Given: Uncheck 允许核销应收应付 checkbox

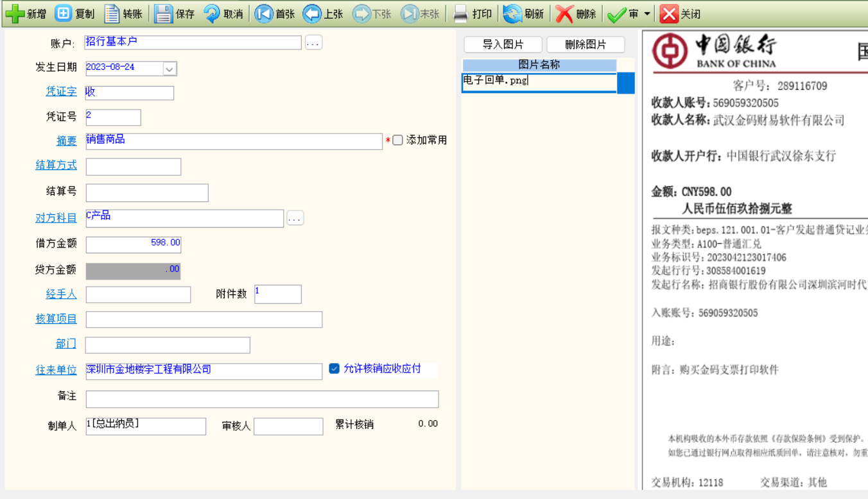Looking at the screenshot, I should coord(334,368).
